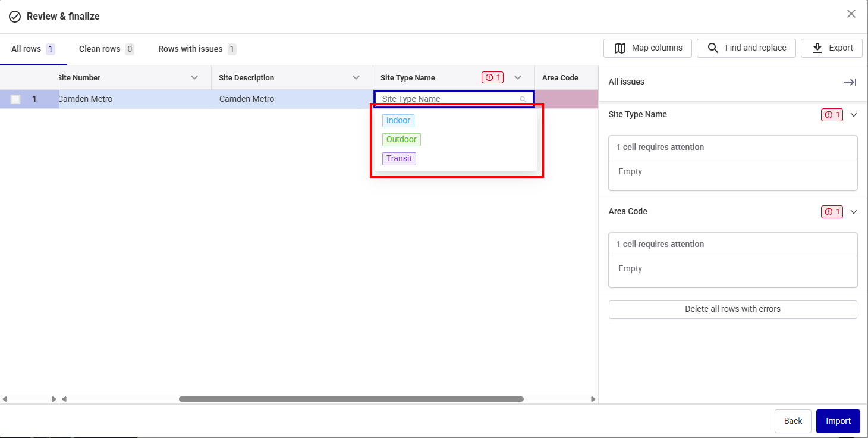
Task: Open the Site Description column dropdown
Action: (356, 77)
